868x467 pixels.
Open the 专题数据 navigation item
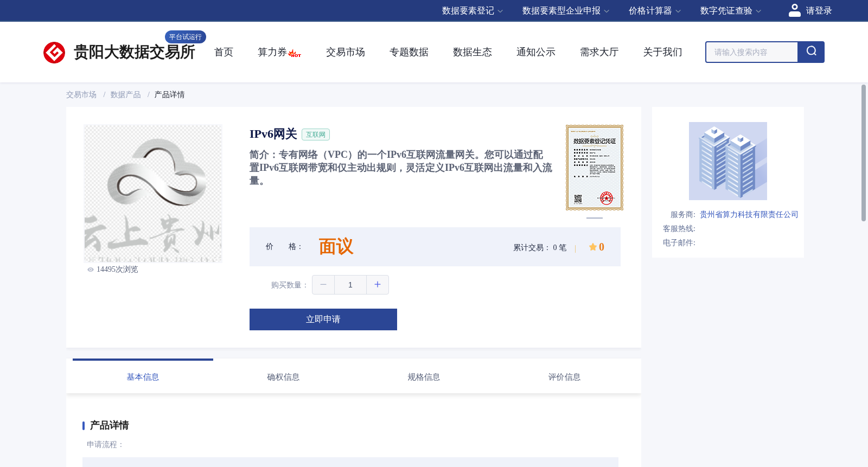point(409,52)
